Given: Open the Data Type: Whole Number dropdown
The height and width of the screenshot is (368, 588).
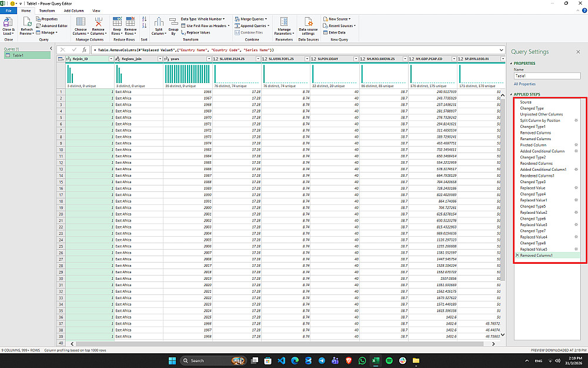Looking at the screenshot, I should click(x=203, y=19).
